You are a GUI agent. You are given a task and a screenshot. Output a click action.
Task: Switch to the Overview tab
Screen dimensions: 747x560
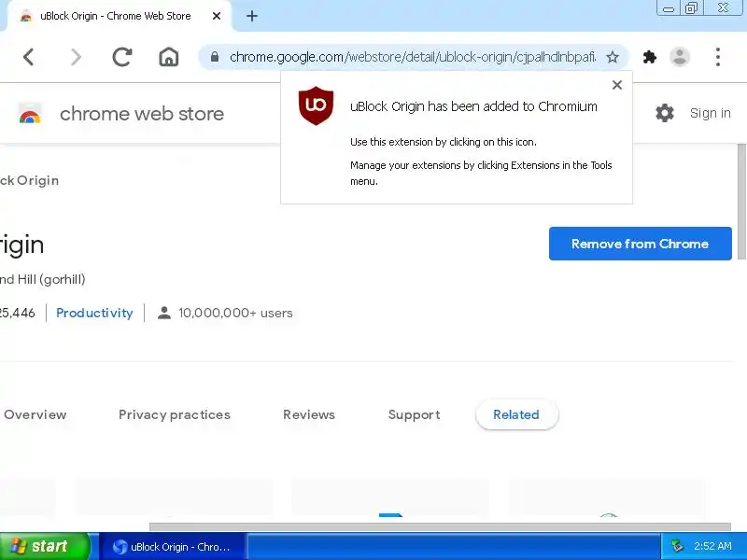(x=35, y=414)
